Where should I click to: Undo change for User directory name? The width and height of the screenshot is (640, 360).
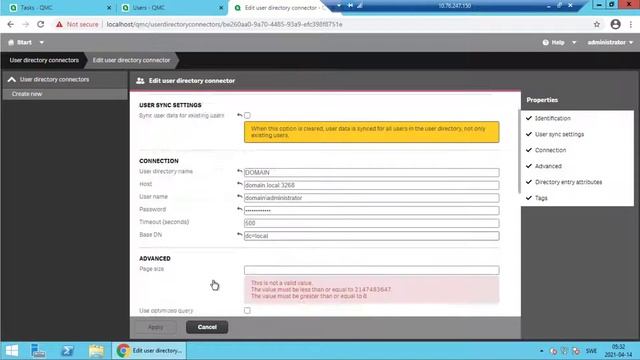coord(240,171)
